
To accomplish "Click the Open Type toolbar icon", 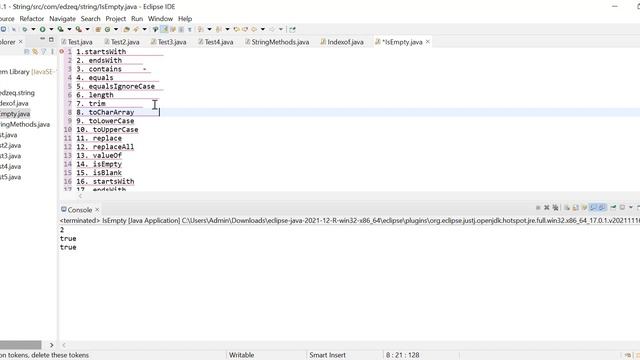I will click(126, 29).
